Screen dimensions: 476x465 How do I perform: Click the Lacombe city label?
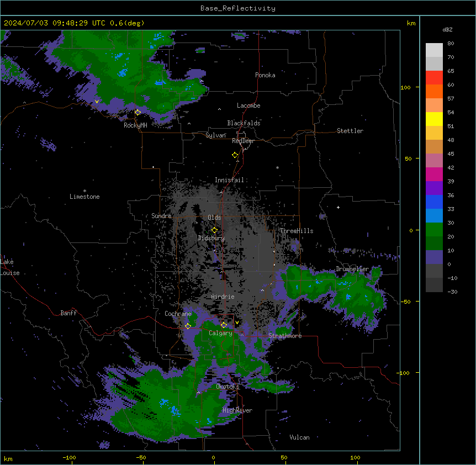click(x=248, y=105)
